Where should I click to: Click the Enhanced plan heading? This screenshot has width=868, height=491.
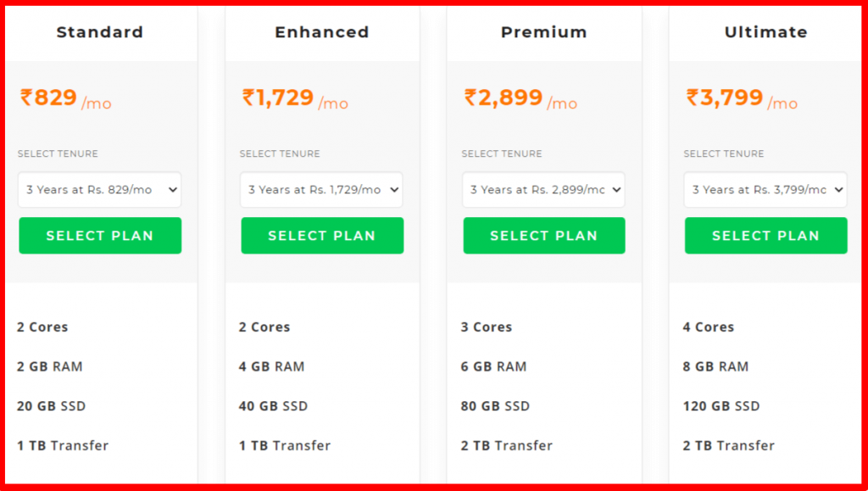click(322, 32)
